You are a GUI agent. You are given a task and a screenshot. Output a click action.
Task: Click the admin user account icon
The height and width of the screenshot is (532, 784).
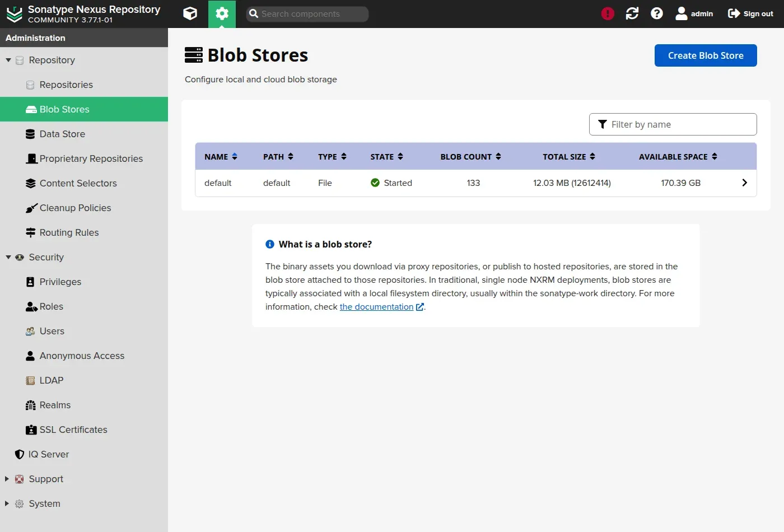(681, 13)
